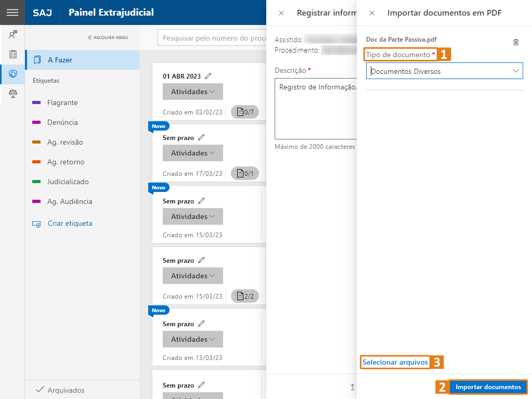Open the scales of justice sidebar icon

(x=13, y=94)
